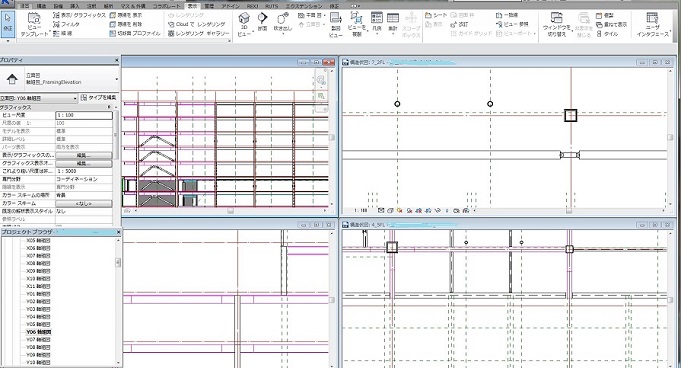681x368 pixels.
Task: Click 編集... for グラフィックス表示オプション
Action: 83,163
